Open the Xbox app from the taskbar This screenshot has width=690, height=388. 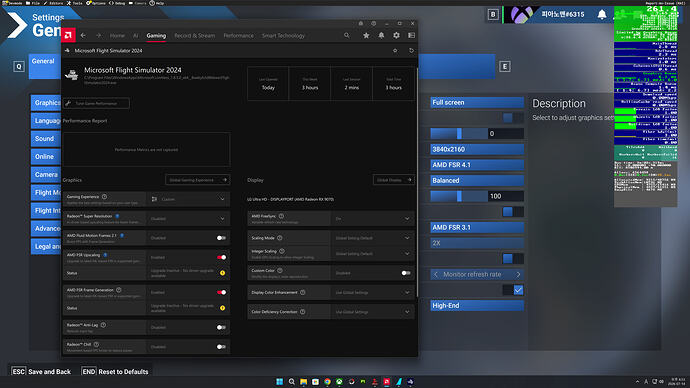[x=339, y=382]
